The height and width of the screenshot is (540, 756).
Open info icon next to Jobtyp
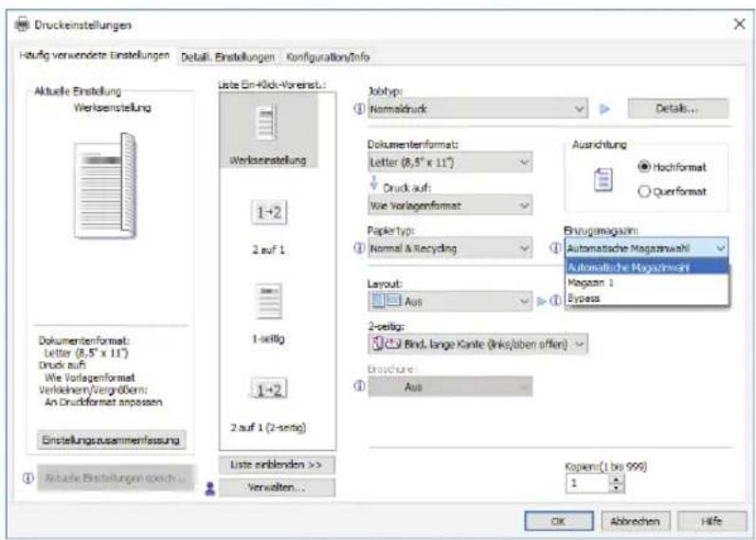pos(358,109)
